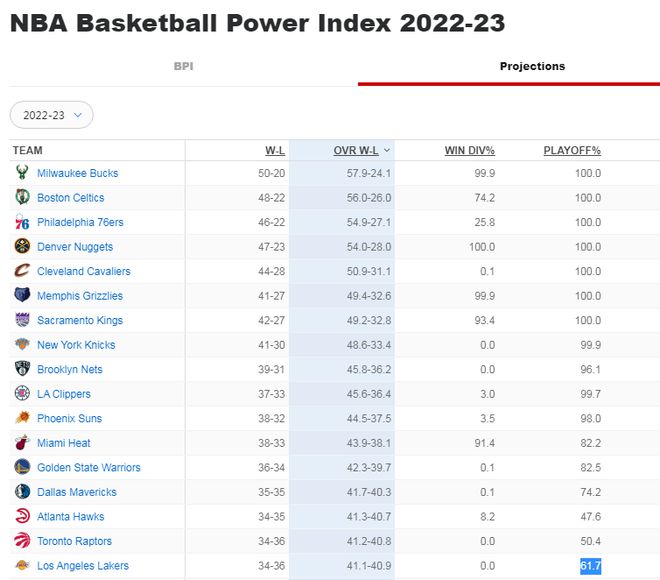This screenshot has width=660, height=580.
Task: Click the Phoenix Suns team logo
Action: point(22,418)
